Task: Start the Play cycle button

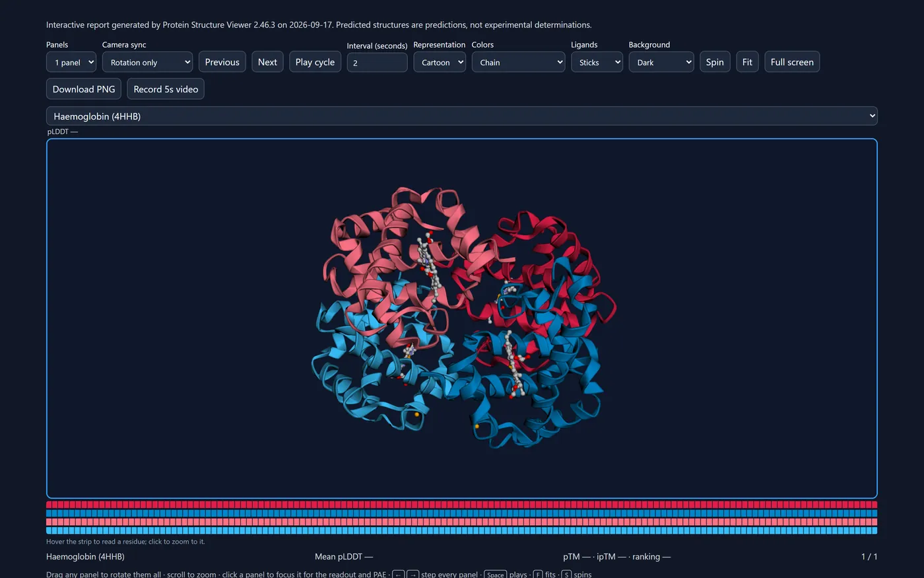Action: tap(315, 62)
